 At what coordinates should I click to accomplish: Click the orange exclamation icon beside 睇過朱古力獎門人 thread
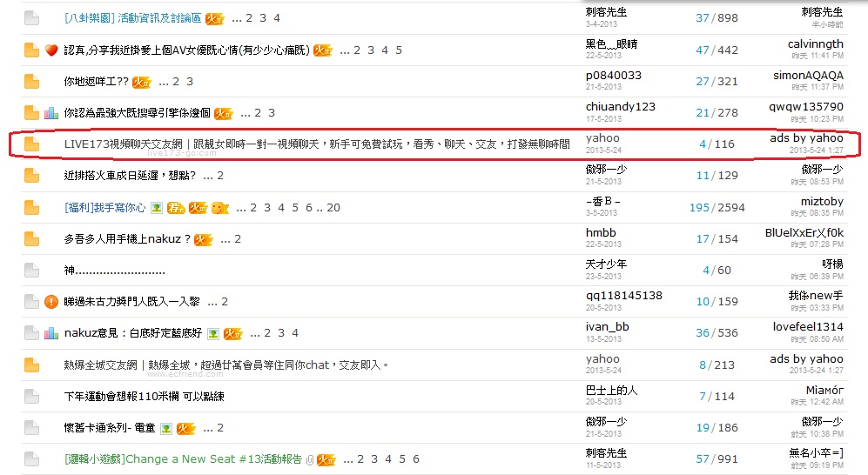tap(51, 301)
